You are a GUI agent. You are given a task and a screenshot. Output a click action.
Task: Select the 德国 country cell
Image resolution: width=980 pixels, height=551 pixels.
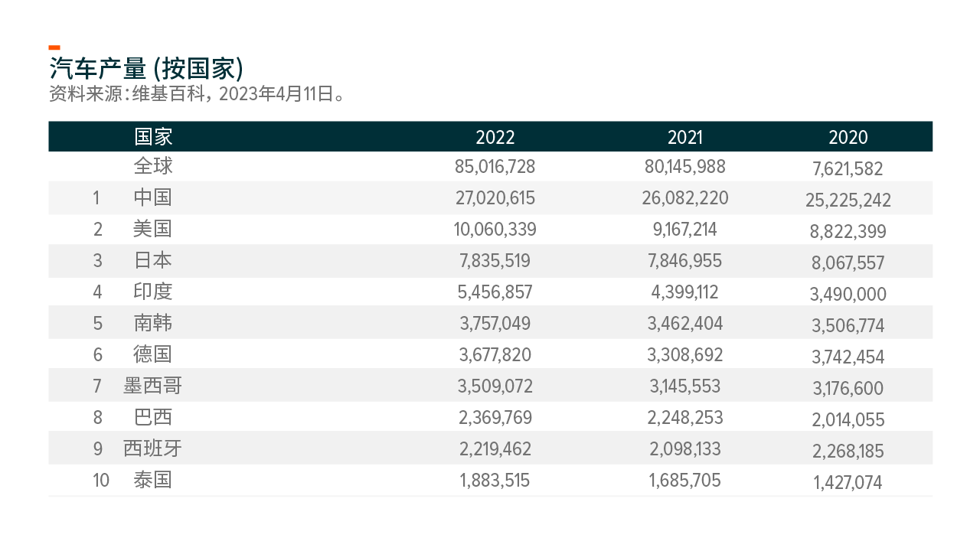(x=153, y=354)
